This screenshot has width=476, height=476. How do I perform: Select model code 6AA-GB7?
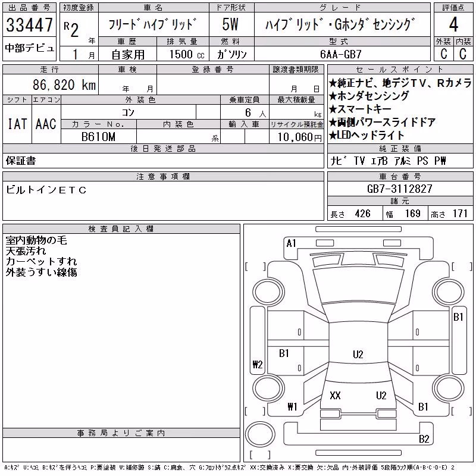[x=340, y=54]
